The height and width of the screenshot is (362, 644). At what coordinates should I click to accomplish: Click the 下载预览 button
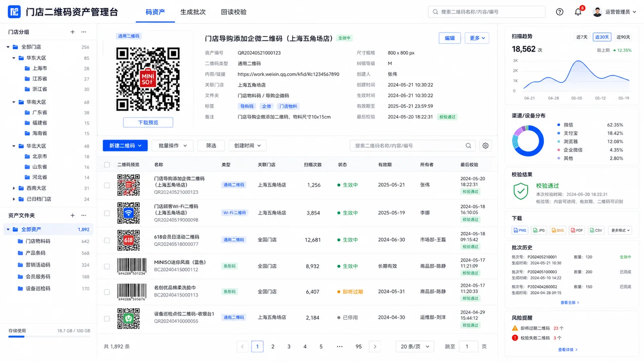(148, 122)
